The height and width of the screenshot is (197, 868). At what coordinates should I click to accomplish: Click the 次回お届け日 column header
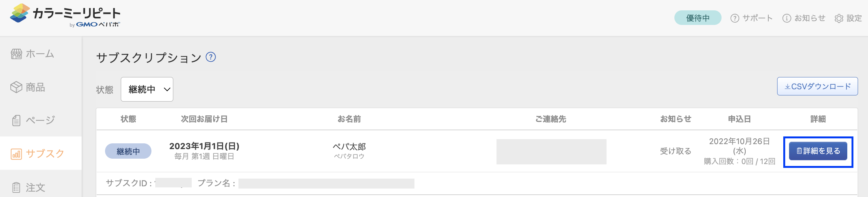click(204, 119)
